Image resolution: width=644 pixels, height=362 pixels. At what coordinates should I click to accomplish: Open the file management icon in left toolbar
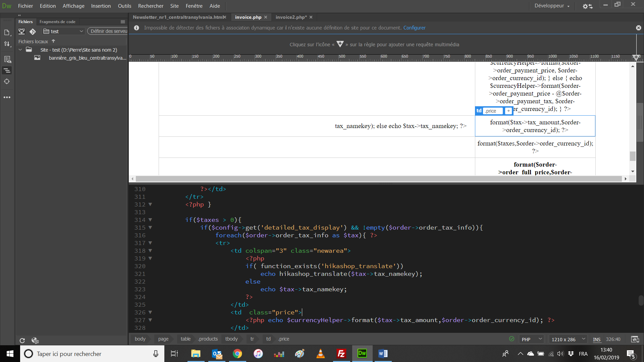pos(7,44)
